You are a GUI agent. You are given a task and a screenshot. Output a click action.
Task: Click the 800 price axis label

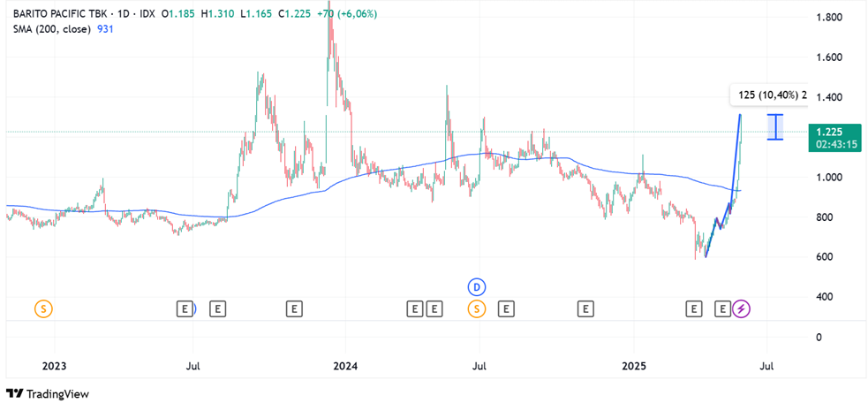(825, 217)
